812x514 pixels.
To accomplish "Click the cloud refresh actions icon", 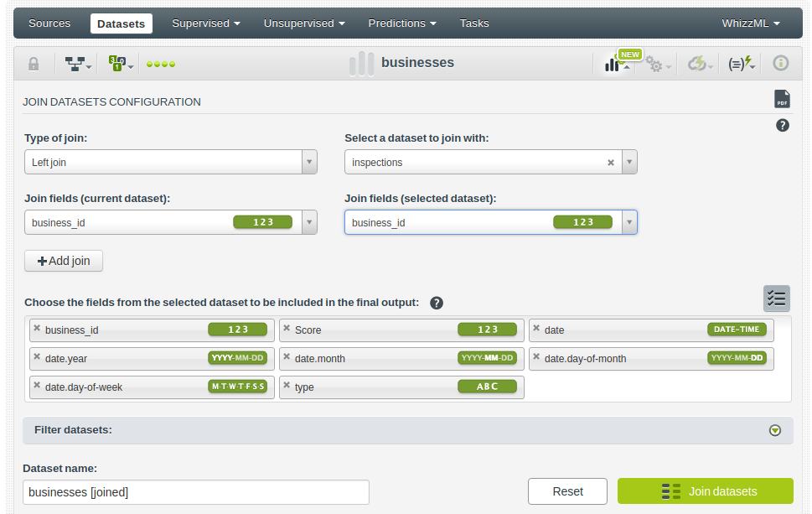I will (699, 64).
